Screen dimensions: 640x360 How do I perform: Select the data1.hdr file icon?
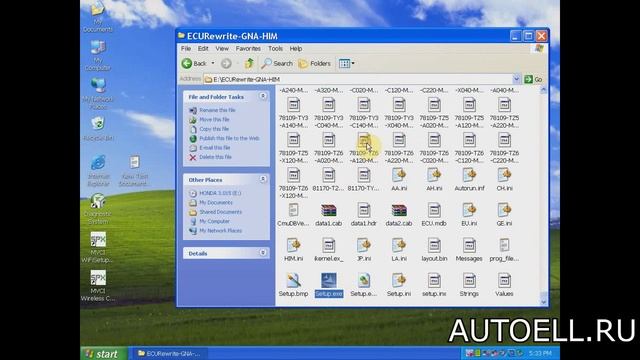coord(364,211)
